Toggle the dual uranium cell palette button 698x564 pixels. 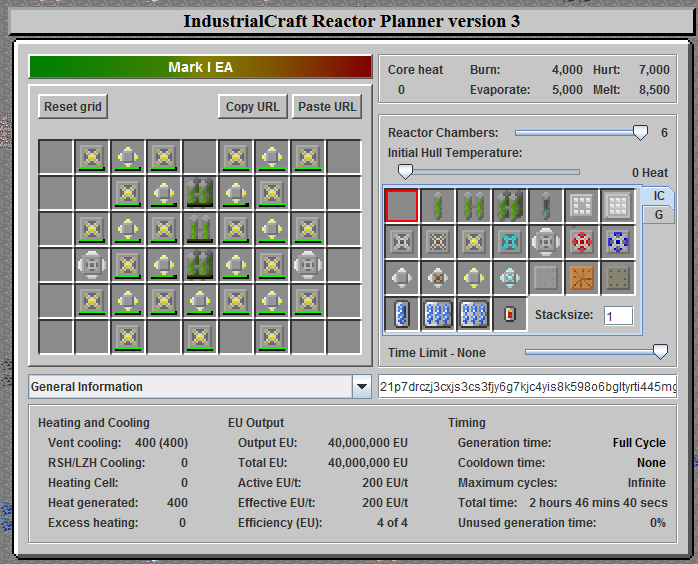coord(473,206)
